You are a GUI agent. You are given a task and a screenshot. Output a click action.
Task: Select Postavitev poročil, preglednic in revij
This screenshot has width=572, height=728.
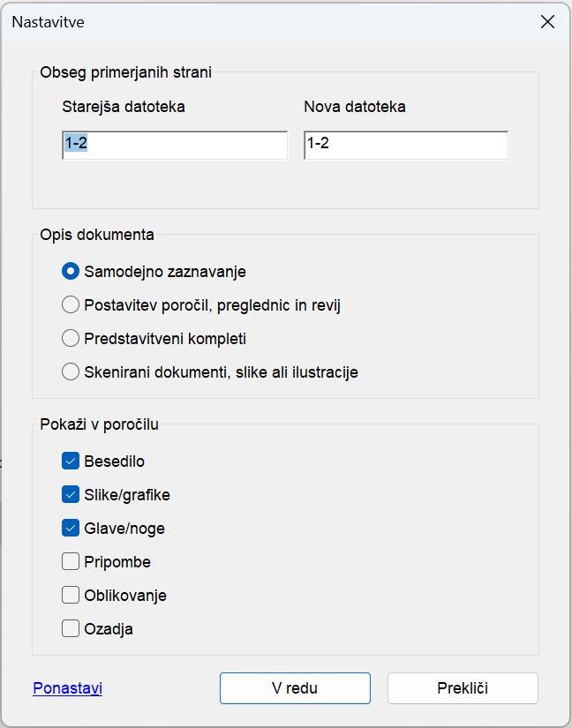[x=71, y=306]
